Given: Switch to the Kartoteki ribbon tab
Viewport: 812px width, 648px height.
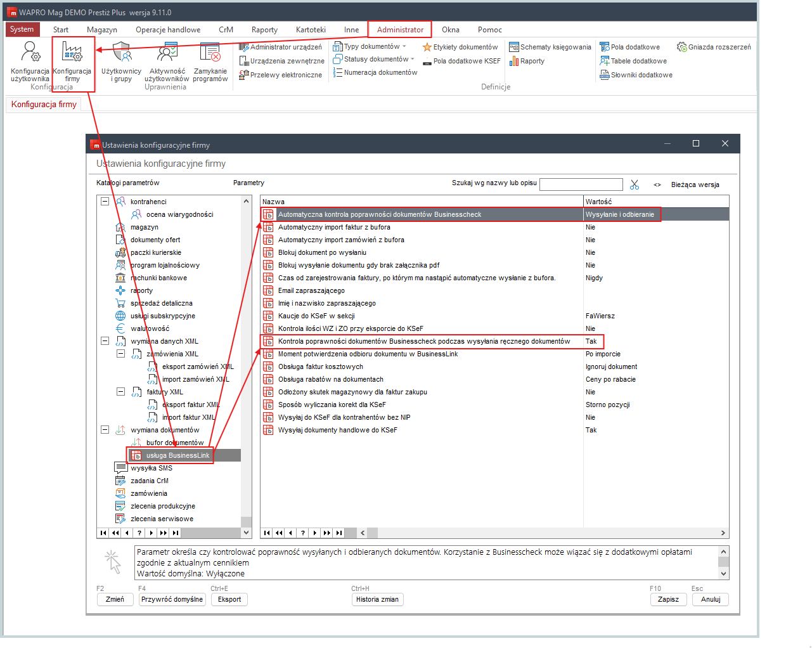Looking at the screenshot, I should tap(311, 30).
